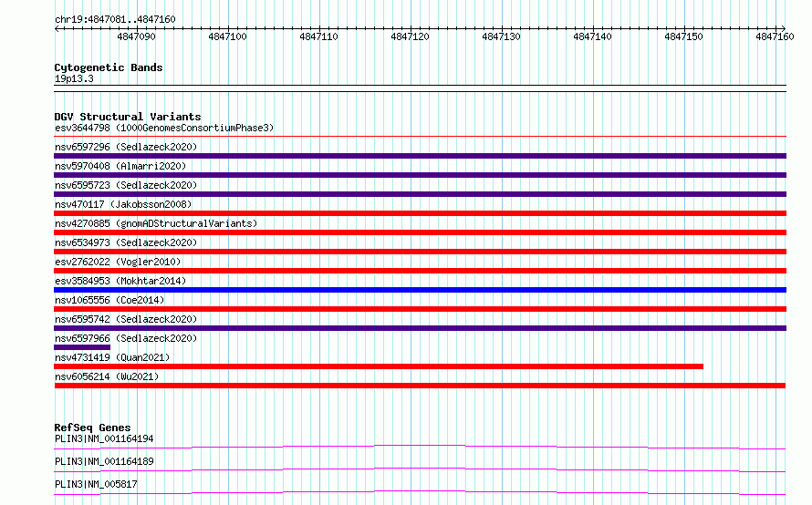
Task: Select variant label nsv6595742 (Sedlazeck2020)
Action: click(126, 319)
